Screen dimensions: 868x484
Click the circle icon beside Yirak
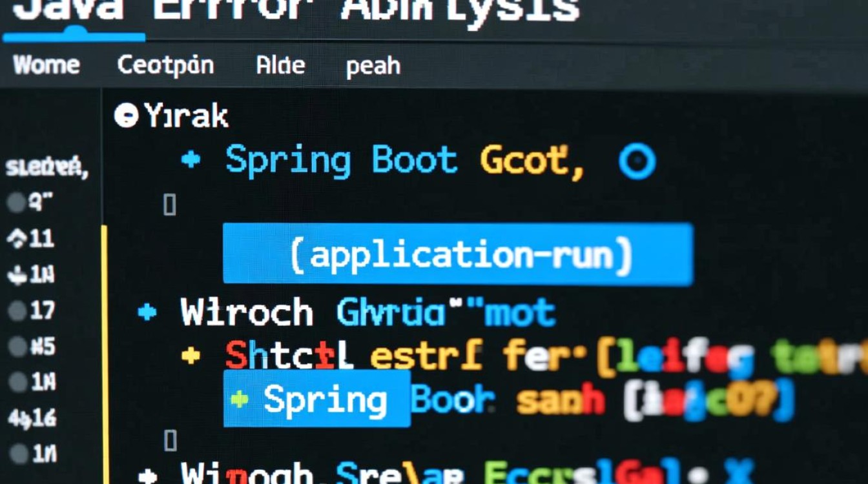(x=126, y=116)
